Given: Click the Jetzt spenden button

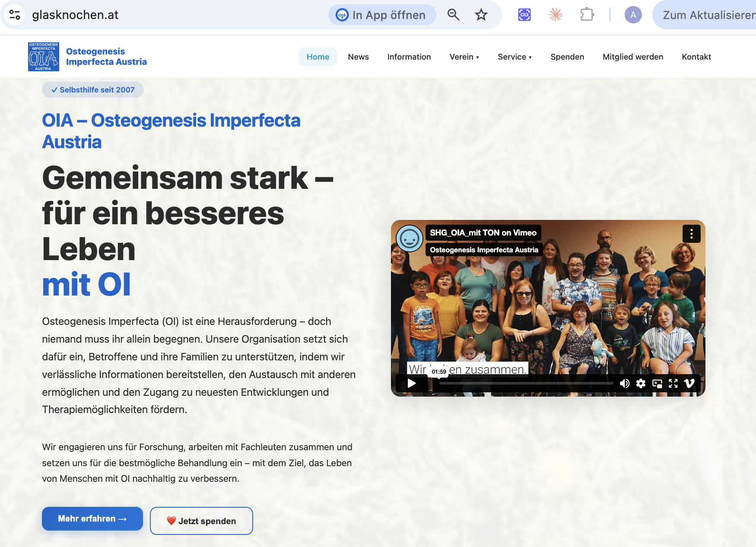Looking at the screenshot, I should 201,521.
